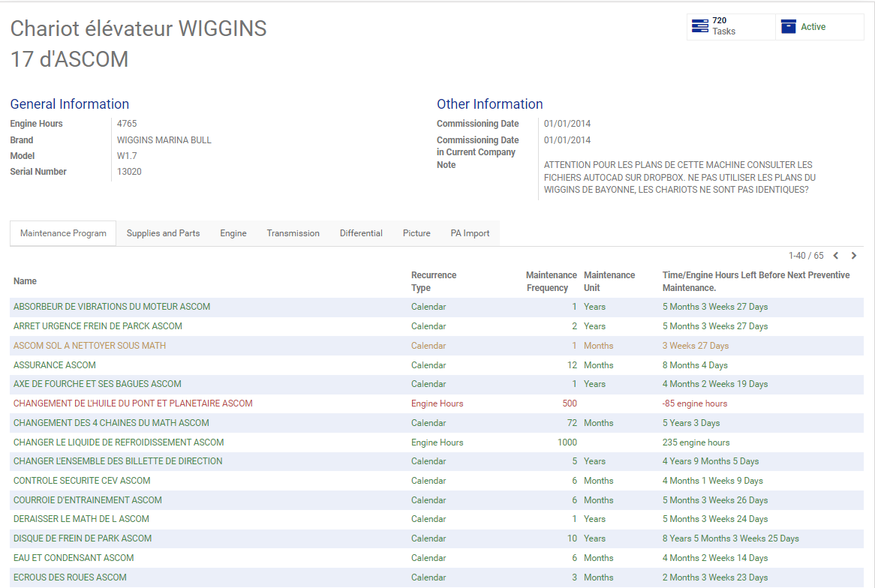Sort by Maintenance Frequency column header
The height and width of the screenshot is (588, 875).
click(551, 281)
